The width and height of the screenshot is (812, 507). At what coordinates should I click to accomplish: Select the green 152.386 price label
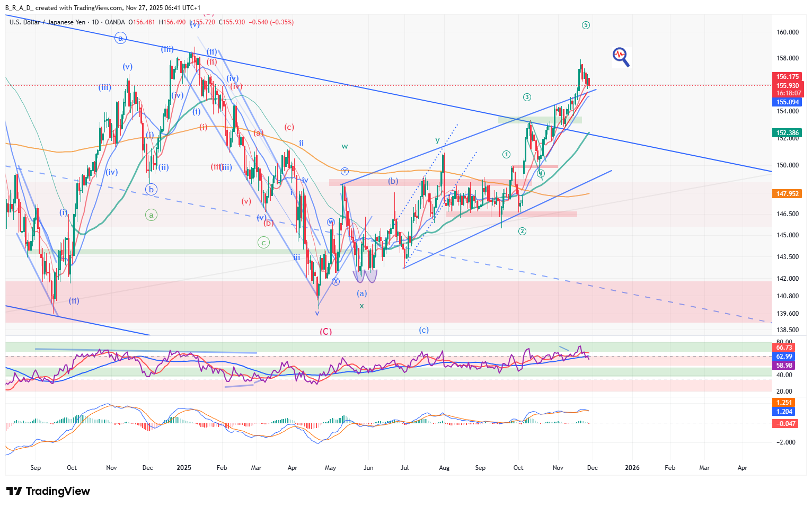(788, 133)
